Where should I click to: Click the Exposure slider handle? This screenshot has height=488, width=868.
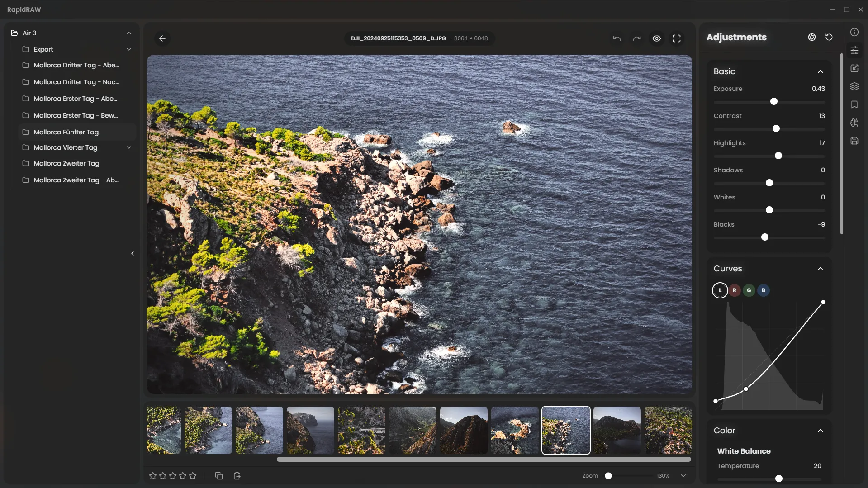pyautogui.click(x=774, y=101)
